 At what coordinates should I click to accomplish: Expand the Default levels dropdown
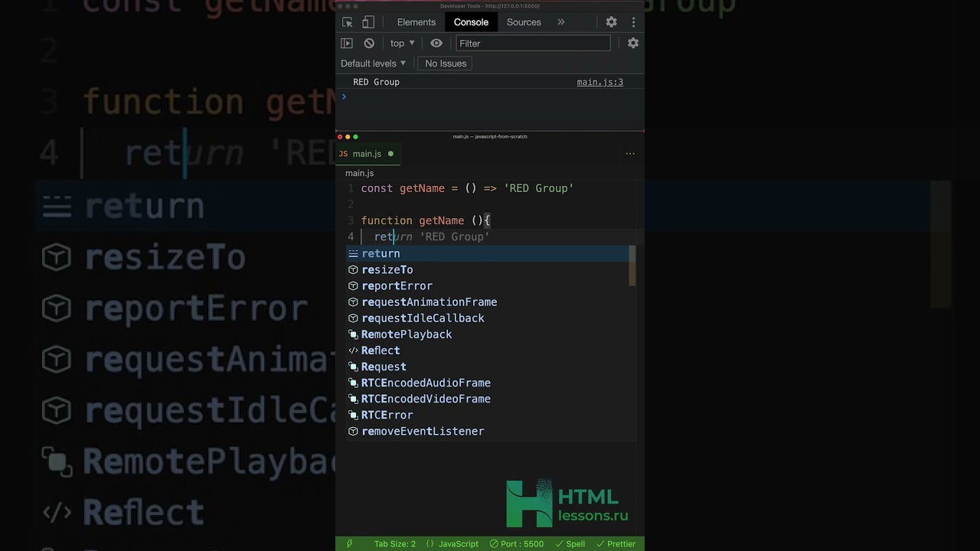(374, 64)
